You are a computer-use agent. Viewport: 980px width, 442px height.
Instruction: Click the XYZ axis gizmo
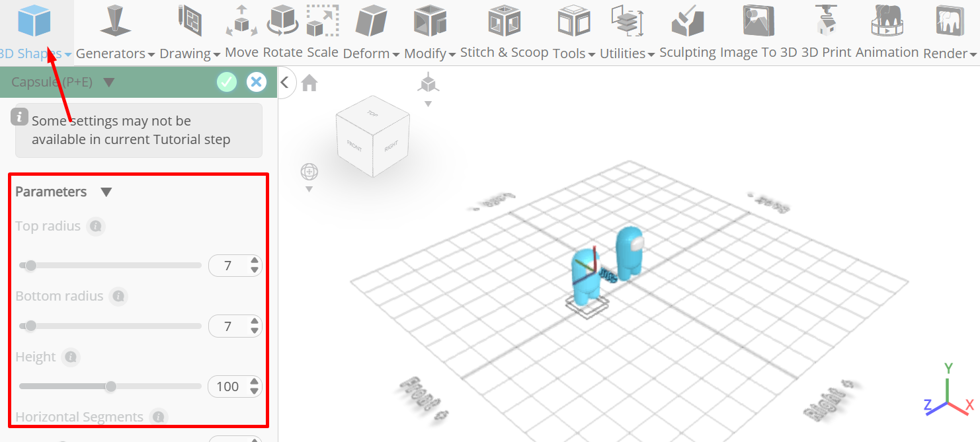point(948,390)
